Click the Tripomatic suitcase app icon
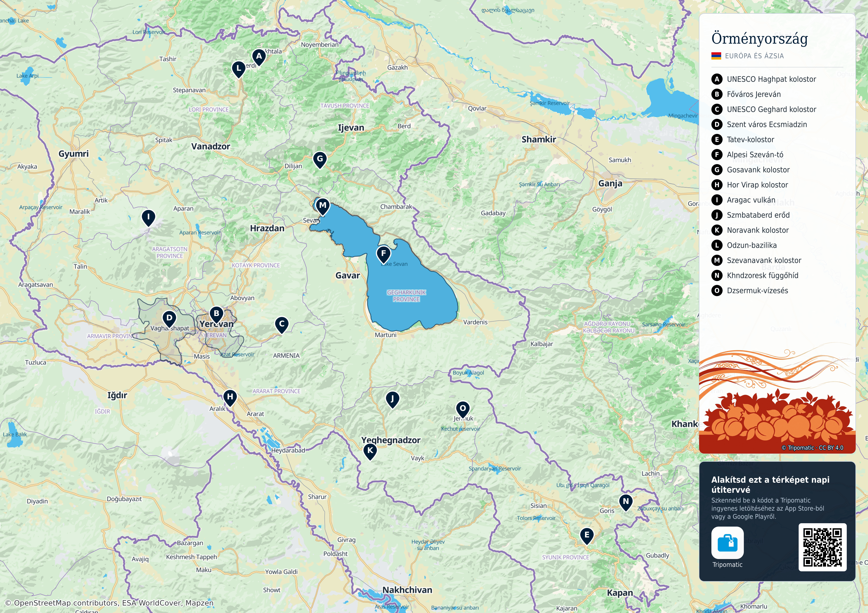868x613 pixels. 727,543
